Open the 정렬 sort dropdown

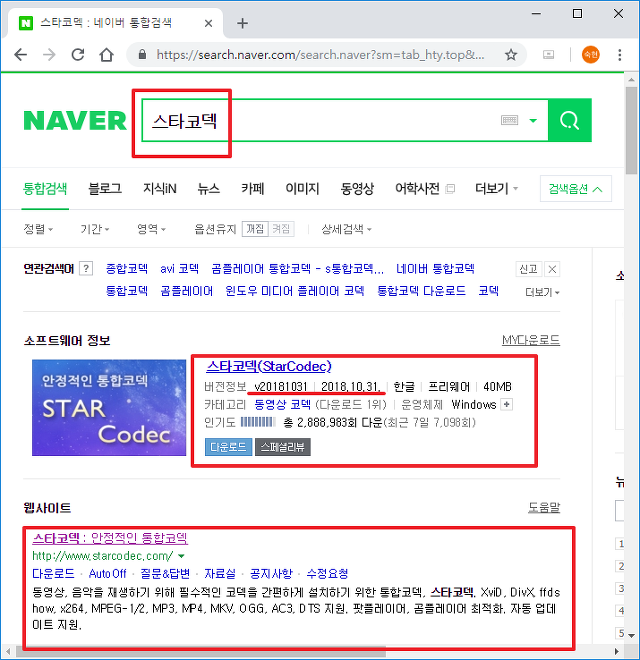[x=38, y=229]
